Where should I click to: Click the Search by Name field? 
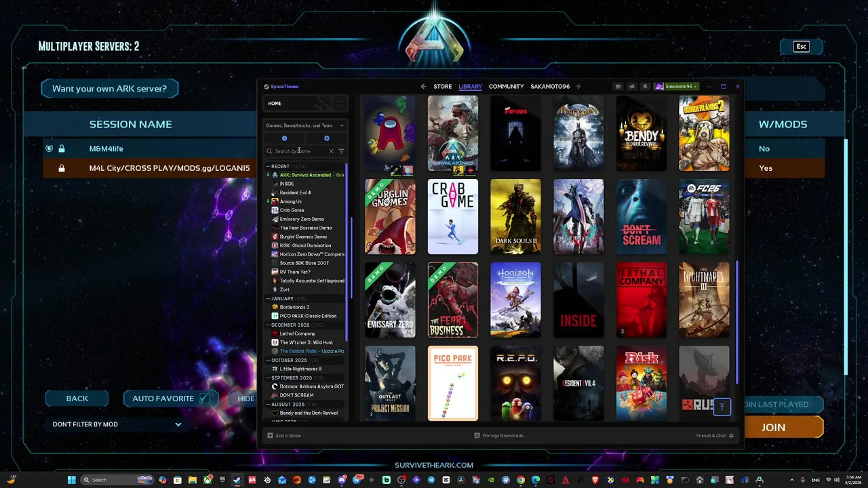click(298, 151)
